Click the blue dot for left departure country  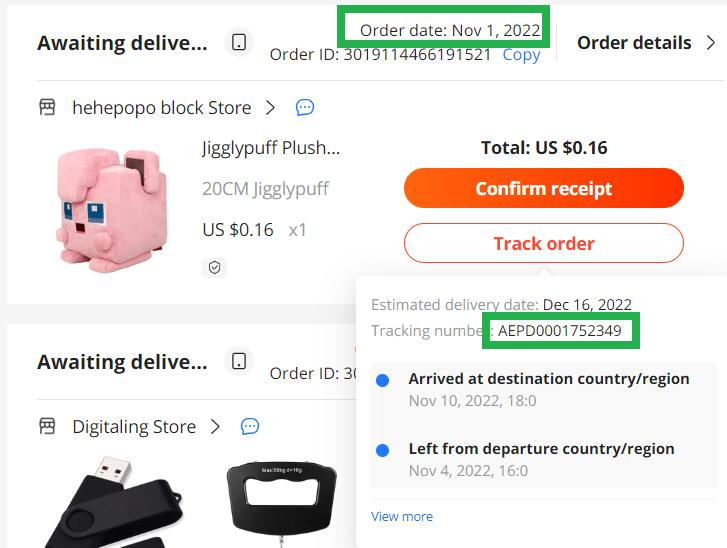tap(382, 451)
